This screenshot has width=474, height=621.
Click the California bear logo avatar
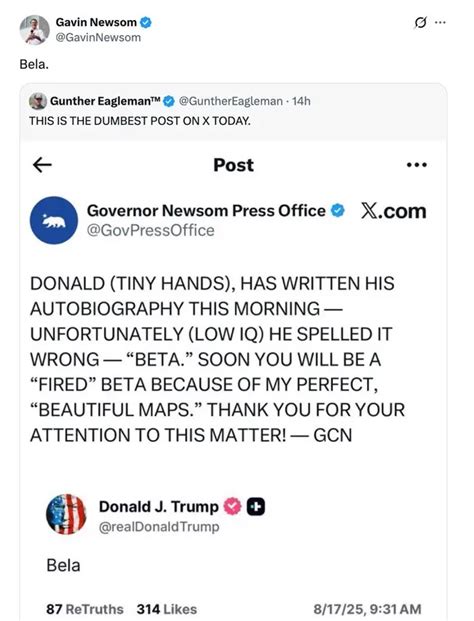[54, 220]
